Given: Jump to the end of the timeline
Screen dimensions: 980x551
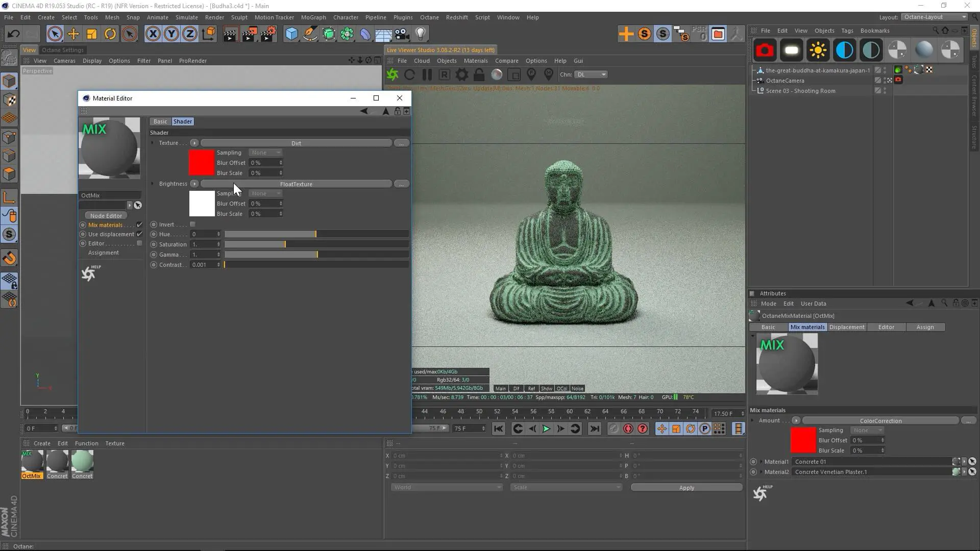Looking at the screenshot, I should click(x=595, y=429).
